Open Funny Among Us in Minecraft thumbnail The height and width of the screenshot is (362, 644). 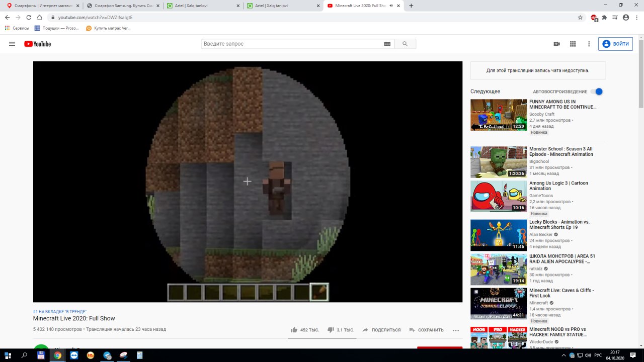click(x=499, y=115)
